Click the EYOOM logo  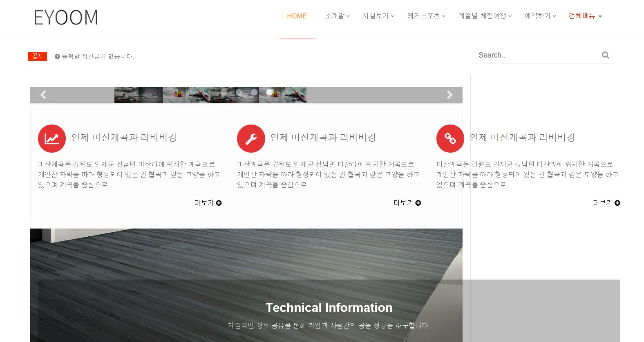point(66,18)
